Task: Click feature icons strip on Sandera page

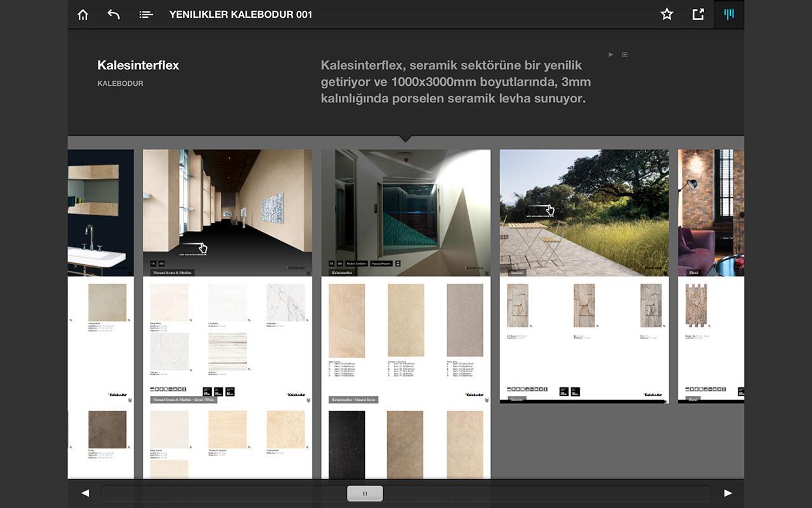Action: point(527,389)
